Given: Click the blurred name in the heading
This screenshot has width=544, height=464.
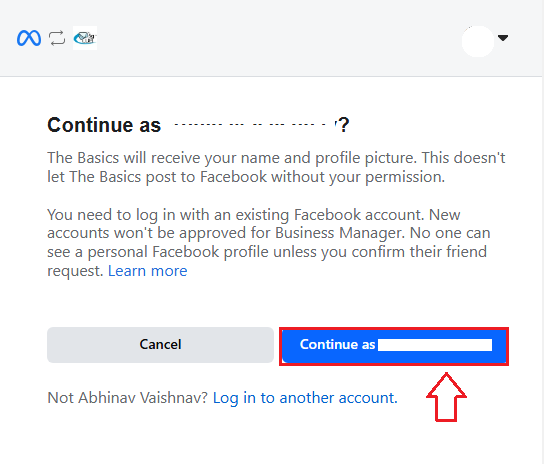Looking at the screenshot, I should pos(255,124).
